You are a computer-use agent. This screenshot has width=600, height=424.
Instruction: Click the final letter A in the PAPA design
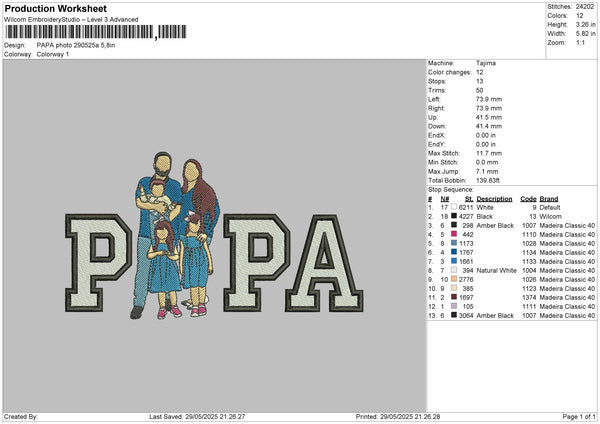tap(324, 263)
